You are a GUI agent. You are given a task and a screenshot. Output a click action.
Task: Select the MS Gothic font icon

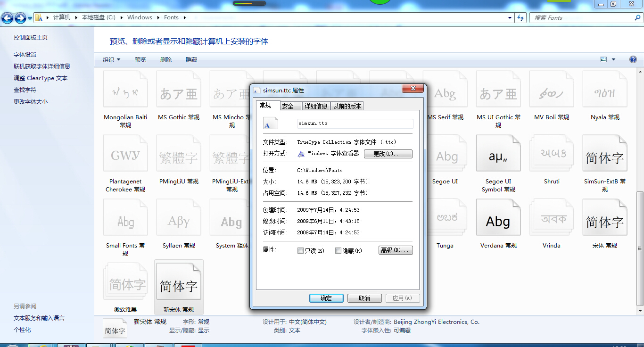(179, 89)
